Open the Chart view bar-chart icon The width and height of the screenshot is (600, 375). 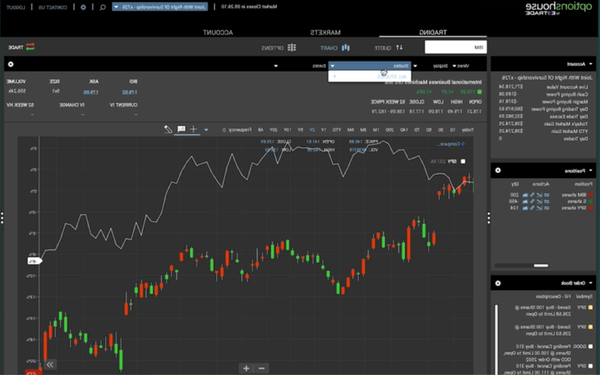[x=346, y=47]
